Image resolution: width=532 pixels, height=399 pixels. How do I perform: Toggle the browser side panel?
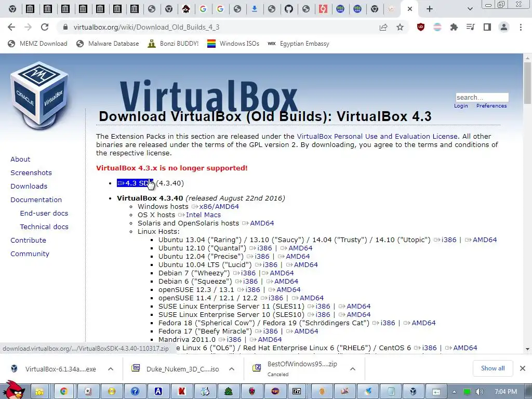tap(487, 27)
